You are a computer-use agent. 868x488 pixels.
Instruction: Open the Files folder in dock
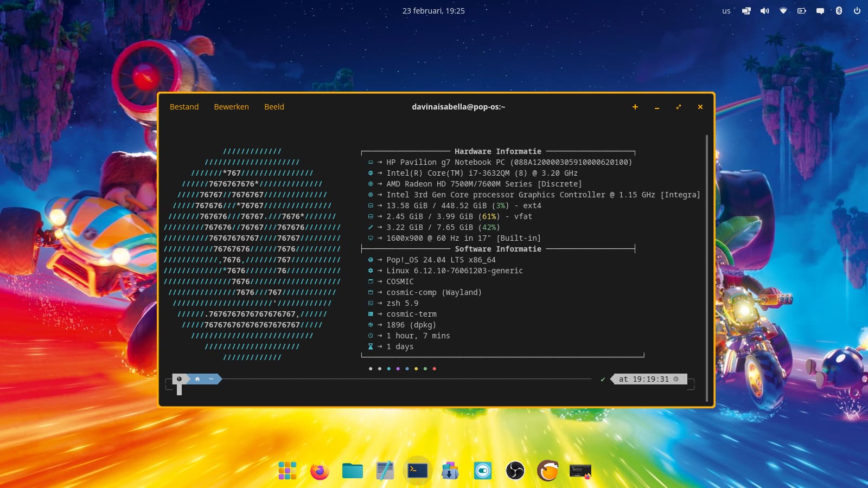(x=352, y=471)
